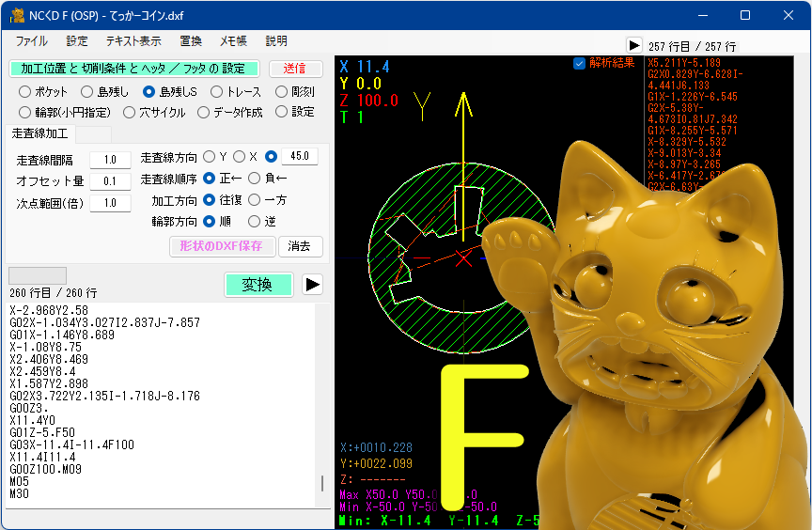The image size is (812, 530).
Task: Open the 説明 menu
Action: tap(276, 41)
